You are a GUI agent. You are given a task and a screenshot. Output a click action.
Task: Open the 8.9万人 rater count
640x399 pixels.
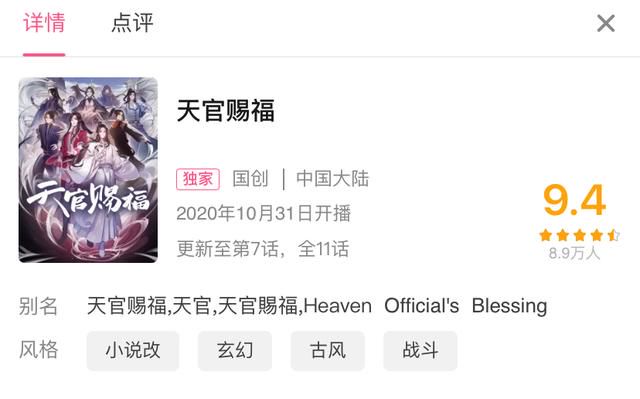[574, 253]
